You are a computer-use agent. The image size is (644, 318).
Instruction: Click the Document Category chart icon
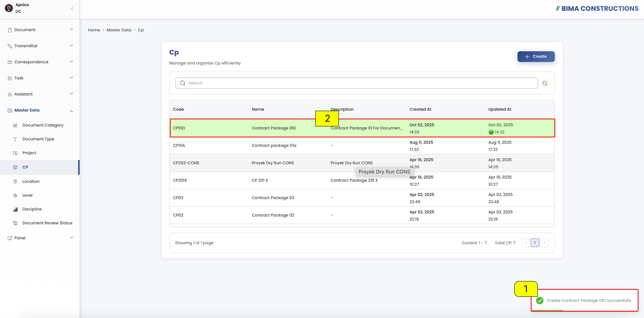tap(15, 125)
